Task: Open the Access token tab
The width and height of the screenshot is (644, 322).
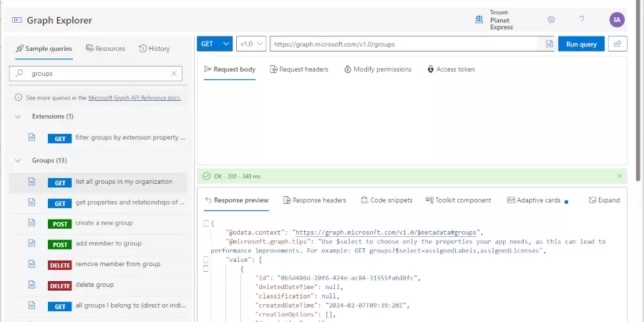Action: pos(451,69)
